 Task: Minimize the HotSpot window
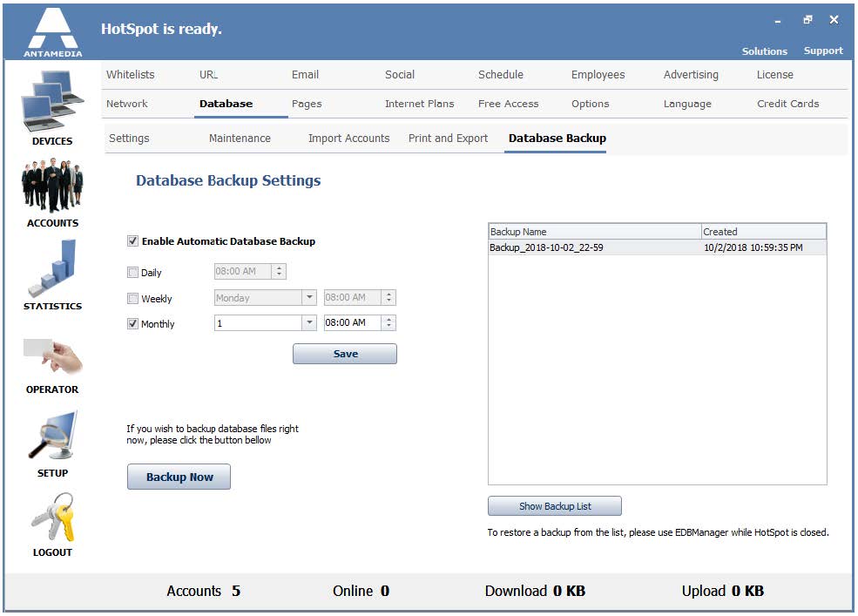[778, 21]
